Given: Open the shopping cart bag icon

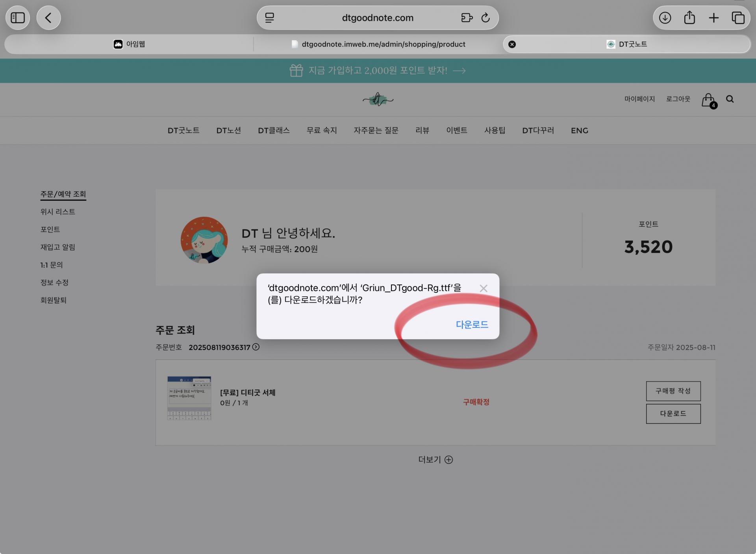Looking at the screenshot, I should 708,100.
